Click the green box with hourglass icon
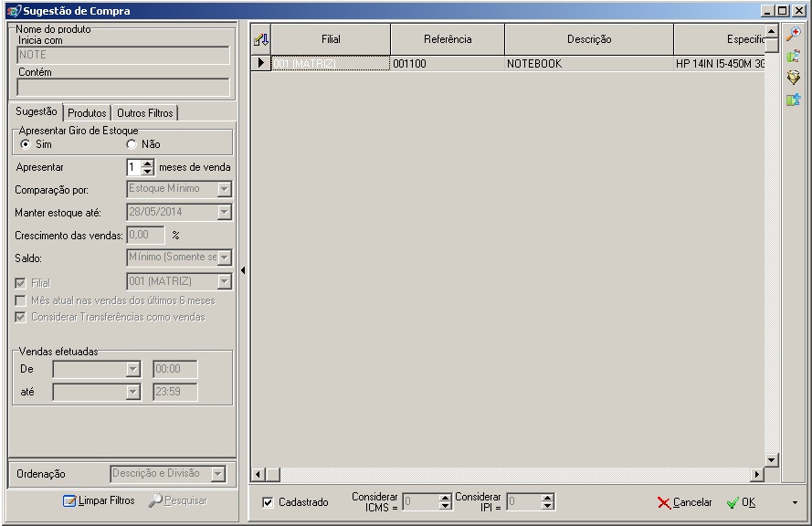Image resolution: width=812 pixels, height=526 pixels. point(794,57)
